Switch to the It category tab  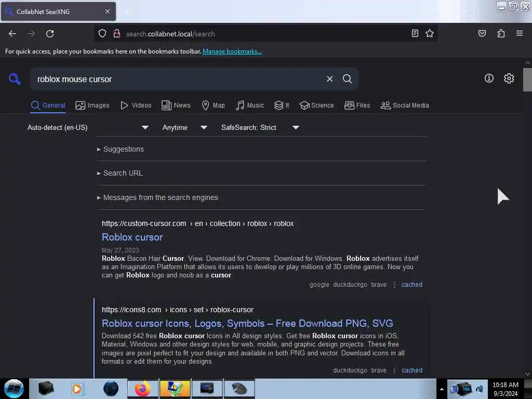point(282,105)
